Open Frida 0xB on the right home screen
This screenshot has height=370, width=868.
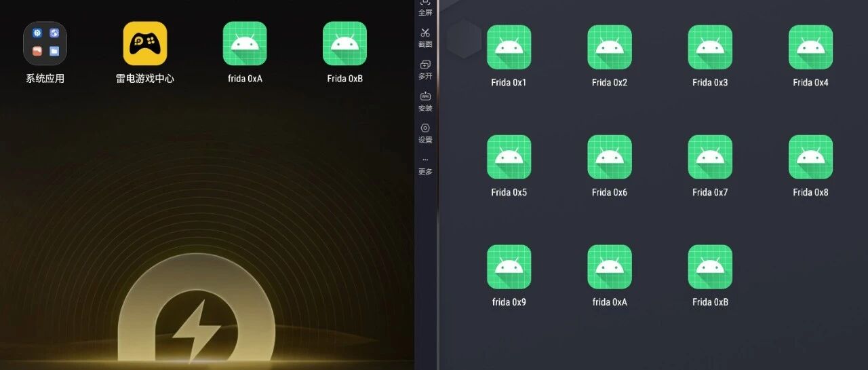pos(710,267)
